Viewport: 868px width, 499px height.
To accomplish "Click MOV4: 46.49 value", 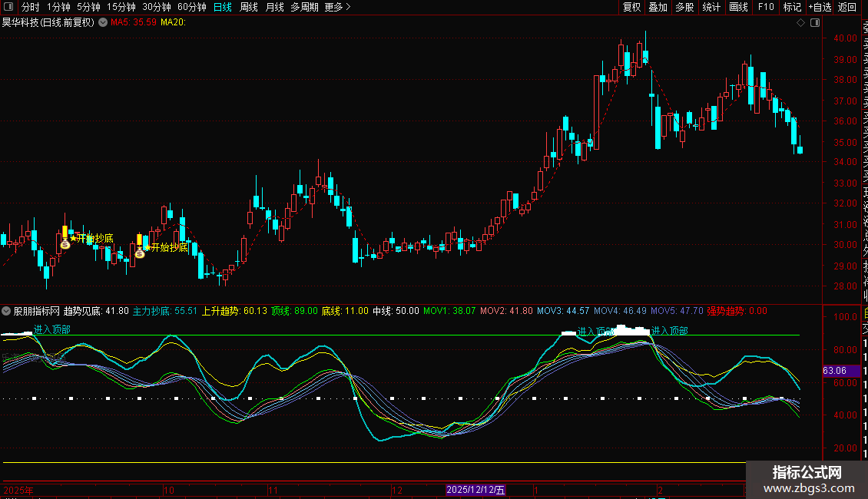I will click(620, 311).
